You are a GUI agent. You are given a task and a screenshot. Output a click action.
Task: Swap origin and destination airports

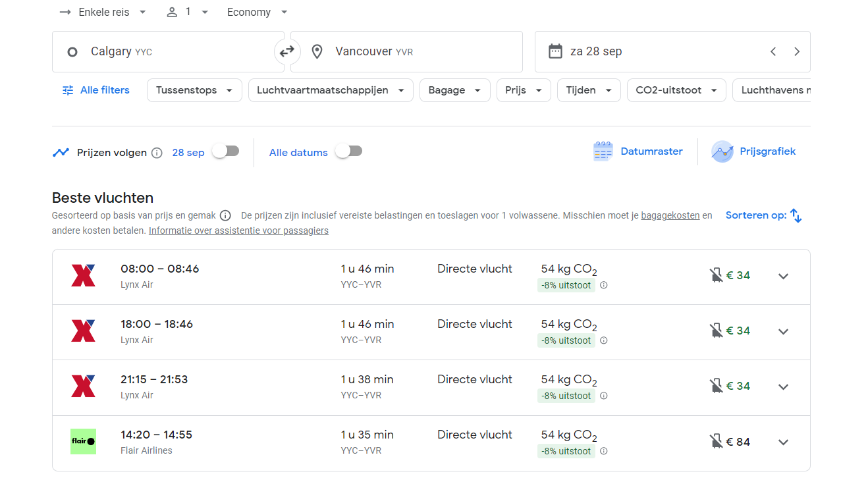click(x=287, y=51)
